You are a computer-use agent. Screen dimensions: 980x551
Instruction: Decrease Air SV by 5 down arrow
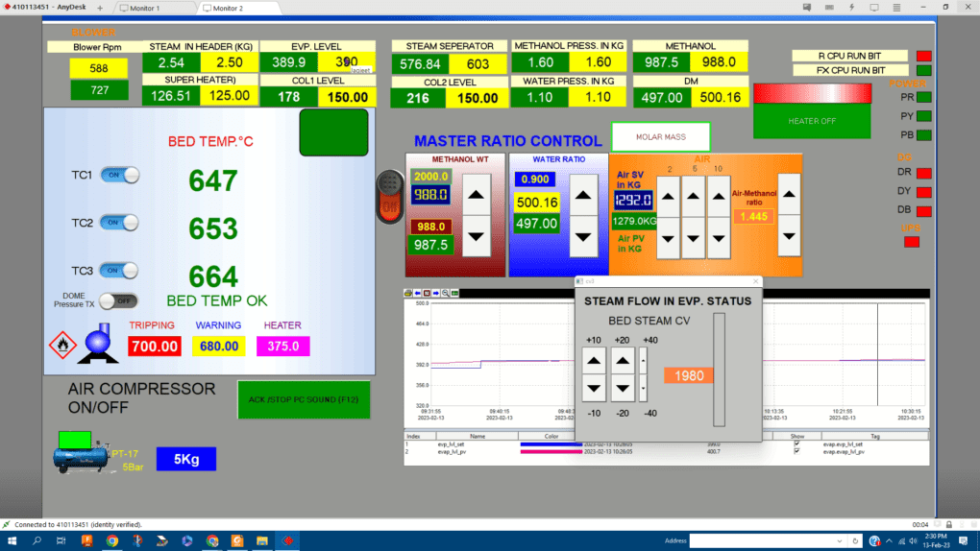(693, 238)
